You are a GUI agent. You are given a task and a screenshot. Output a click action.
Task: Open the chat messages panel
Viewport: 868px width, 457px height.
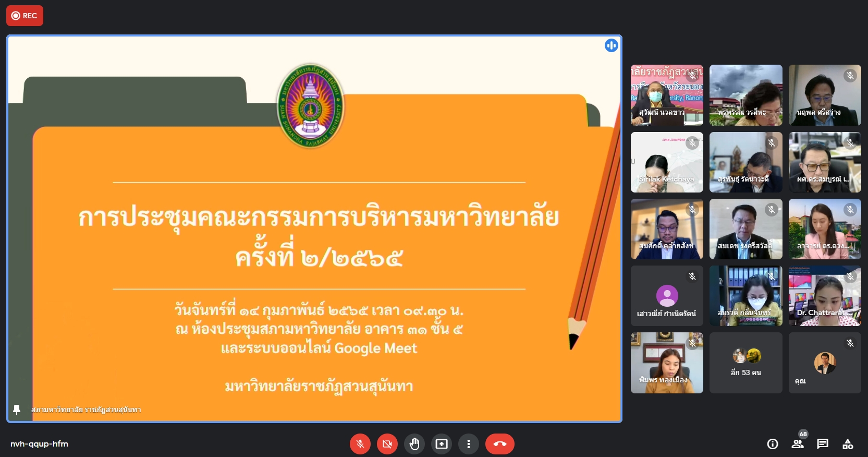click(x=823, y=444)
